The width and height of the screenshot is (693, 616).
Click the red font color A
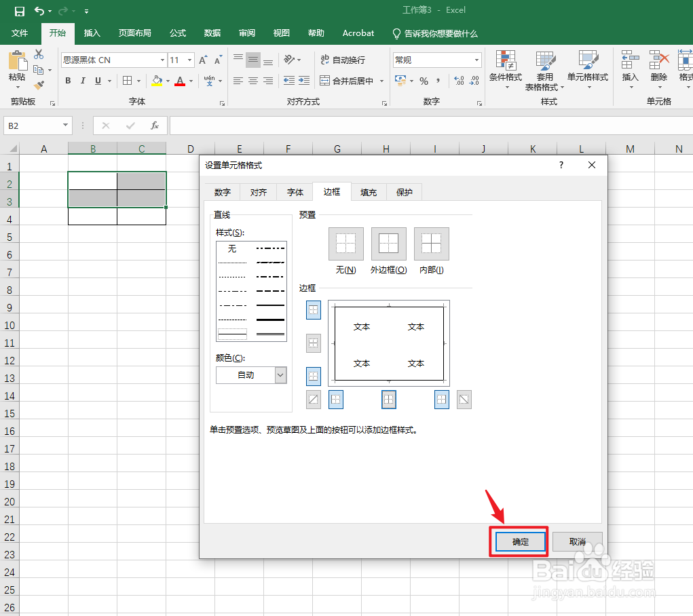180,81
